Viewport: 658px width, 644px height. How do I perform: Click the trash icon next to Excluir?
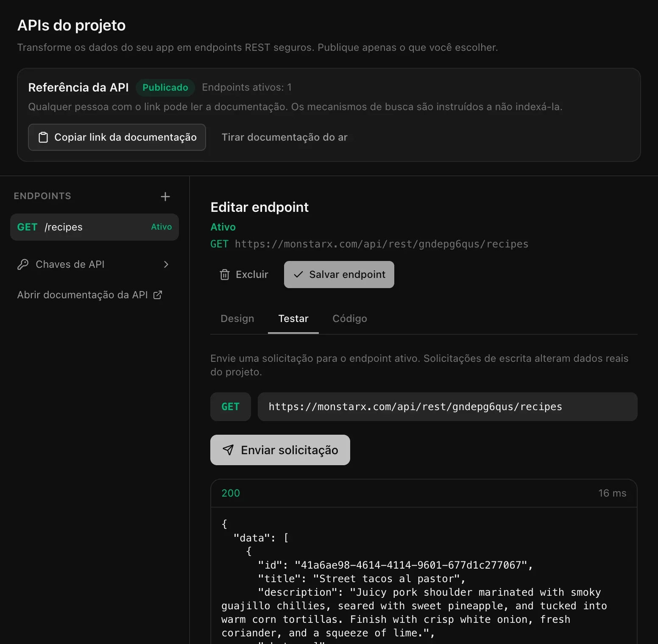pyautogui.click(x=225, y=275)
